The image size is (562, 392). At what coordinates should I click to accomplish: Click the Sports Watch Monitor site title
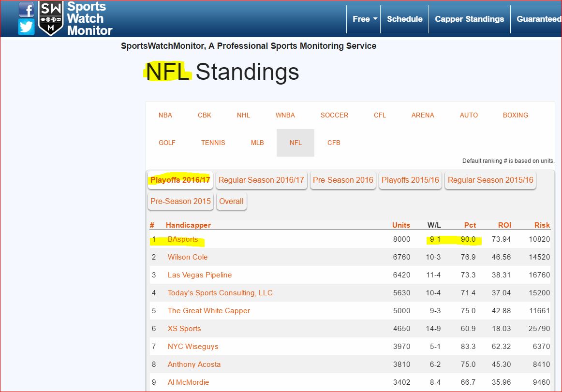[x=89, y=19]
